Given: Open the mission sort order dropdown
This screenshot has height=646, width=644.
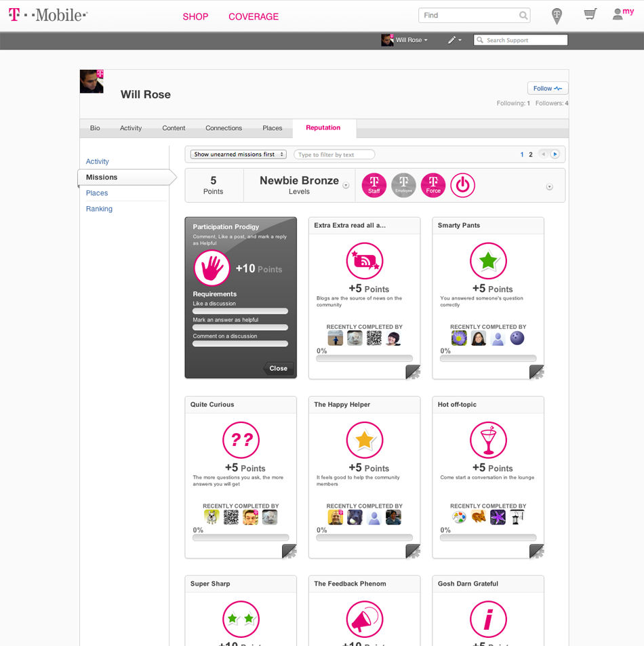Looking at the screenshot, I should (239, 155).
